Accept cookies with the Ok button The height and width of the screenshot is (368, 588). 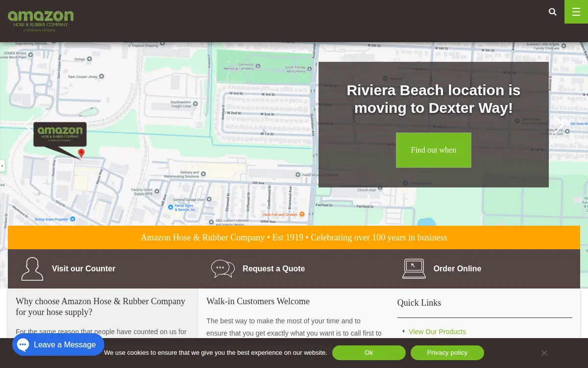pyautogui.click(x=369, y=353)
